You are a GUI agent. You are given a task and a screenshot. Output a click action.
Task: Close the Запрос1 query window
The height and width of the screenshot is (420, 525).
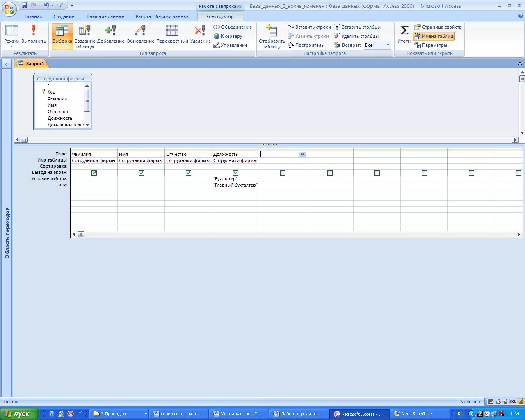(x=520, y=64)
